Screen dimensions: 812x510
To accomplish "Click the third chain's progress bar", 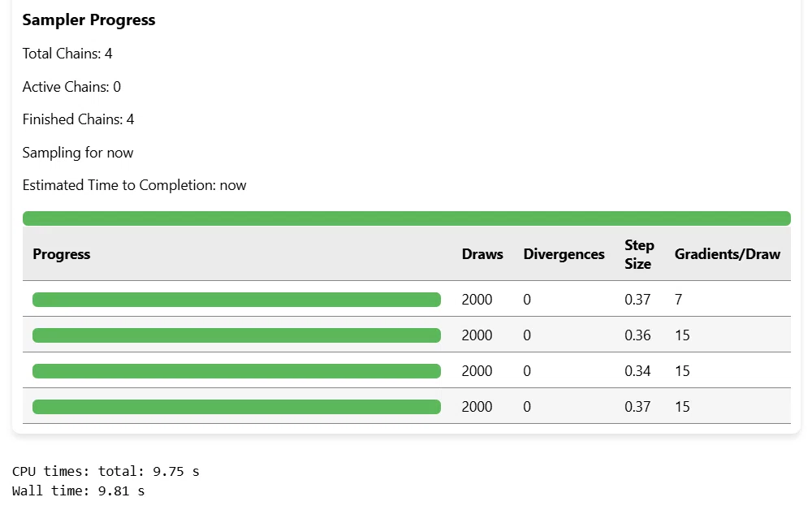I will (236, 370).
